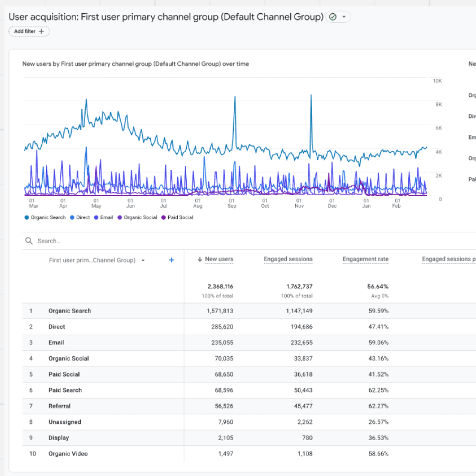The height and width of the screenshot is (476, 476).
Task: Select the Organic Search table row label
Action: click(x=69, y=311)
